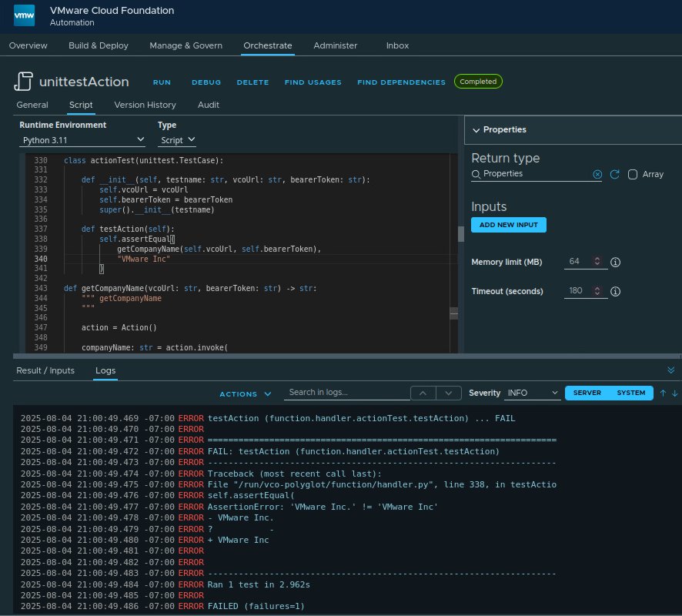The height and width of the screenshot is (616, 682).
Task: Click FIND DEPENDENCIES
Action: [x=402, y=82]
